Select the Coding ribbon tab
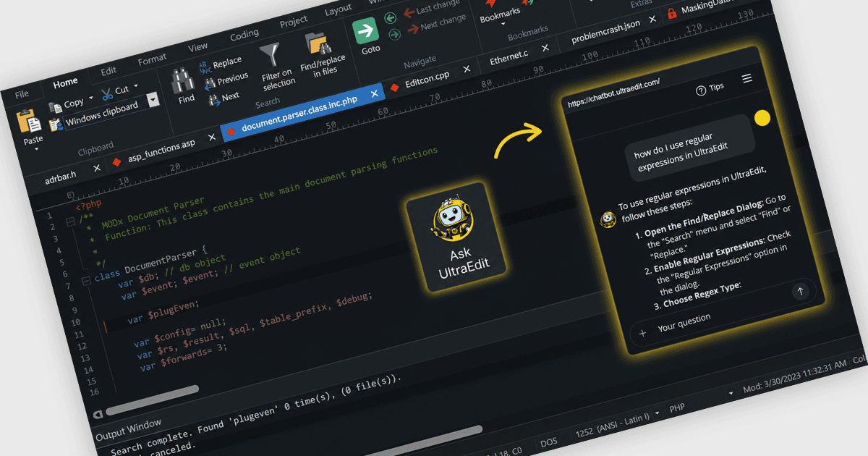 tap(244, 35)
